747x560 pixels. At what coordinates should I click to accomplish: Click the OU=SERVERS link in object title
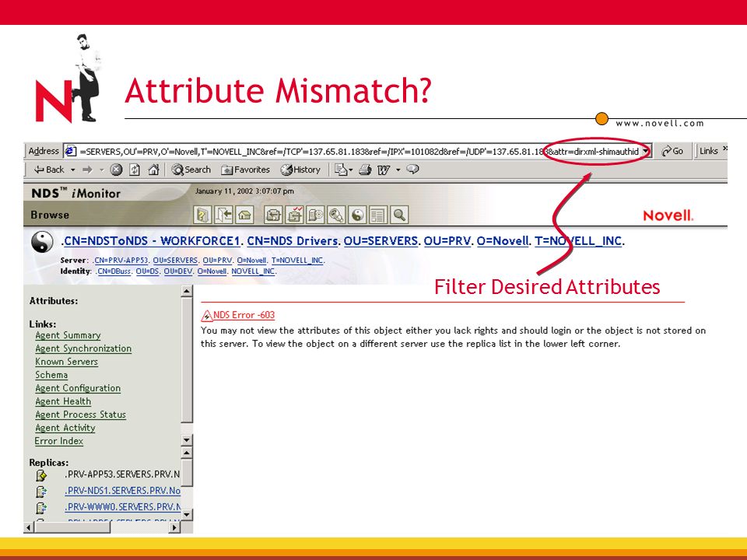381,241
